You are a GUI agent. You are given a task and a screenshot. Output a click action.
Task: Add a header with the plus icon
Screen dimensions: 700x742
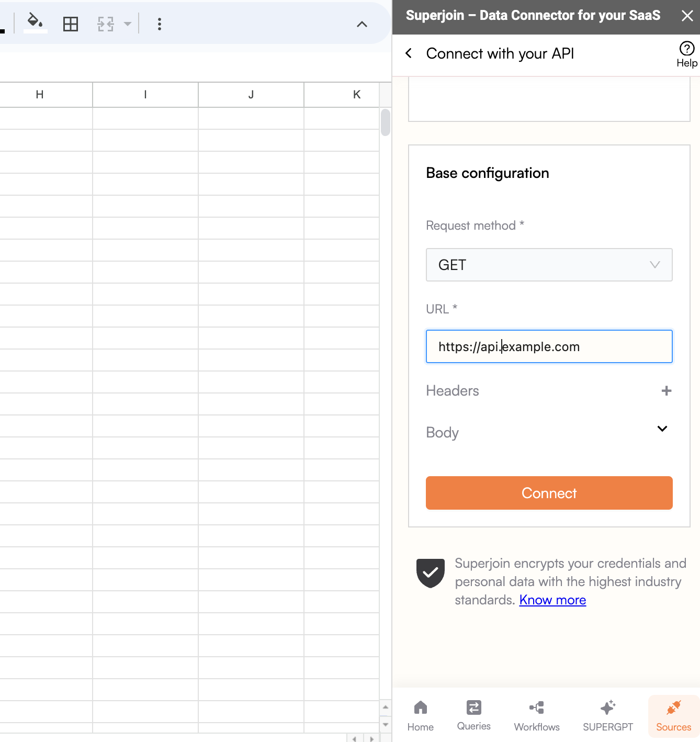click(666, 391)
